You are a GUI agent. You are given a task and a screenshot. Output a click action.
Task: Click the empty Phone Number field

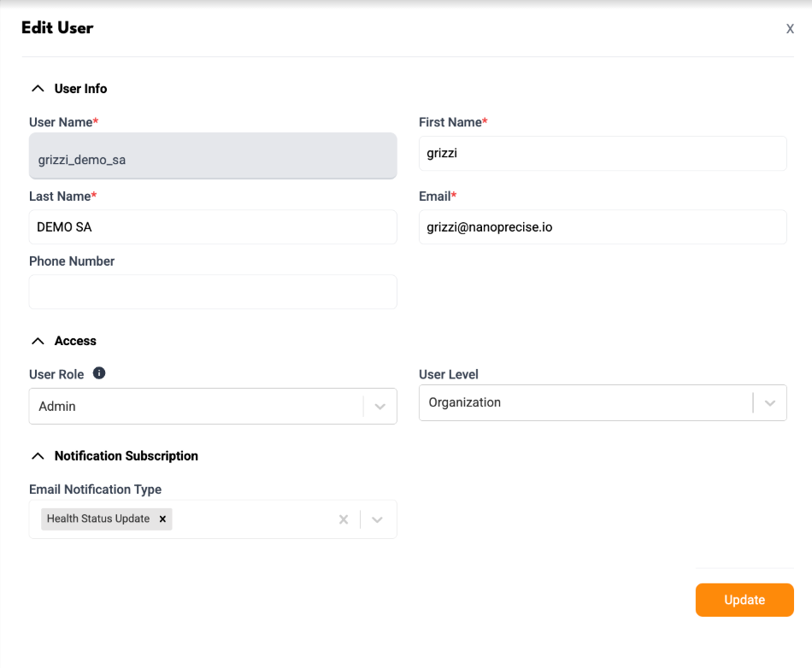pyautogui.click(x=213, y=292)
